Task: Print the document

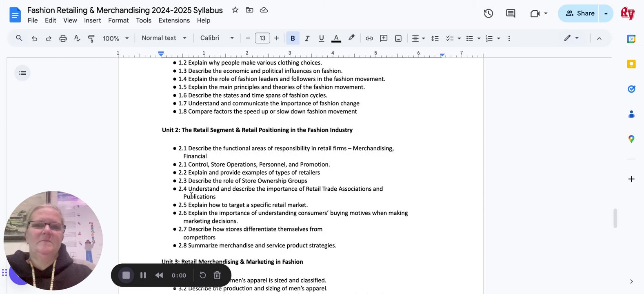Action: pos(63,38)
